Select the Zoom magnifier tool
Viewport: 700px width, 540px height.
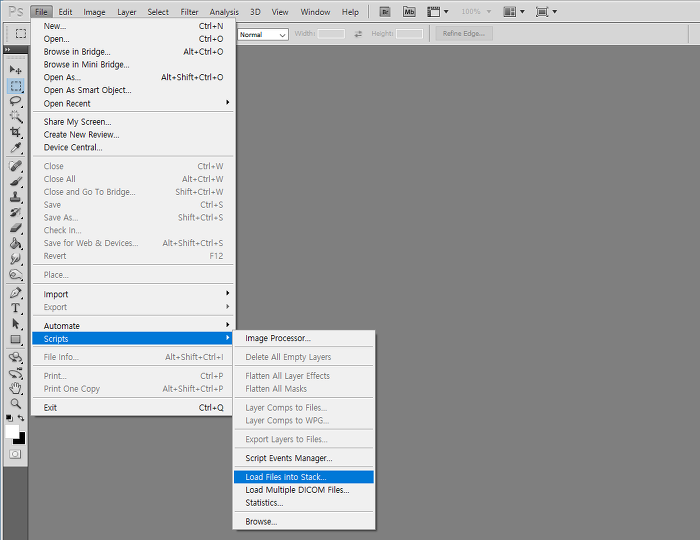point(16,402)
